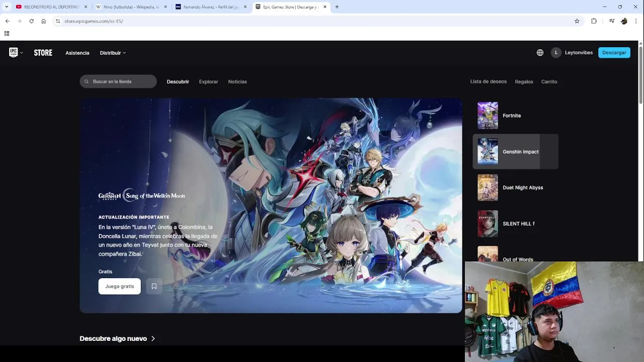Select the Fortnite thumbnail

point(488,116)
